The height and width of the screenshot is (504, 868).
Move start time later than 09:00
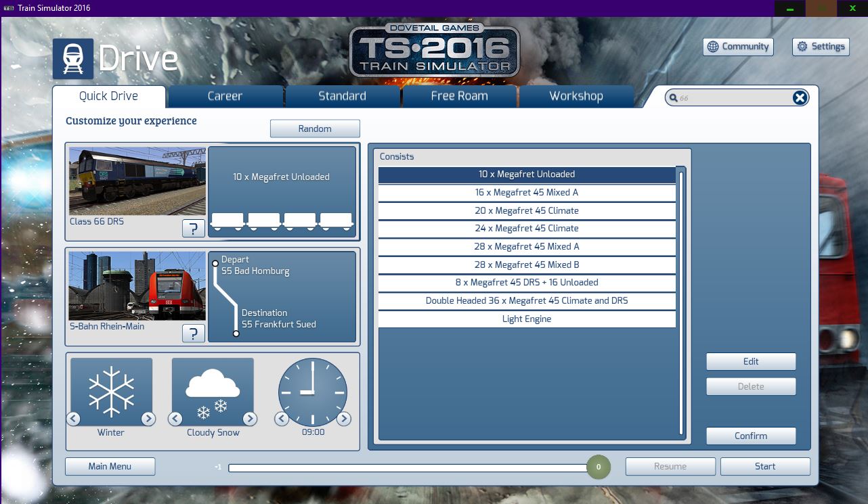(344, 419)
